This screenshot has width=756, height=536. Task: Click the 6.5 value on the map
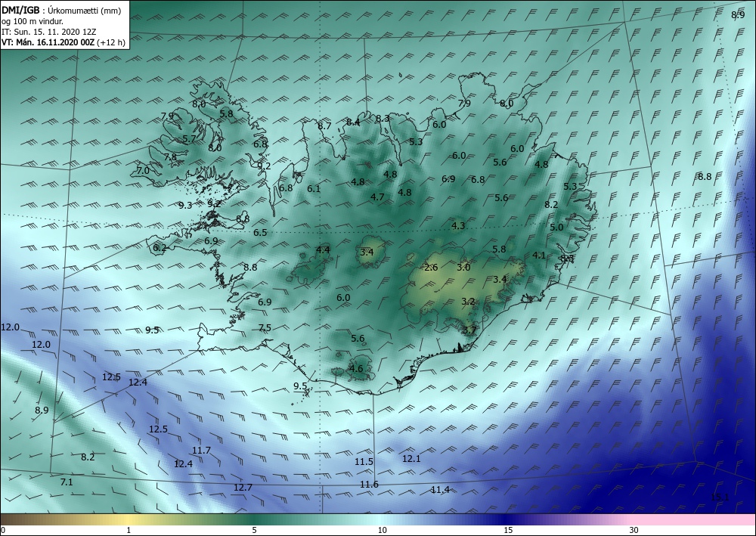(x=260, y=233)
